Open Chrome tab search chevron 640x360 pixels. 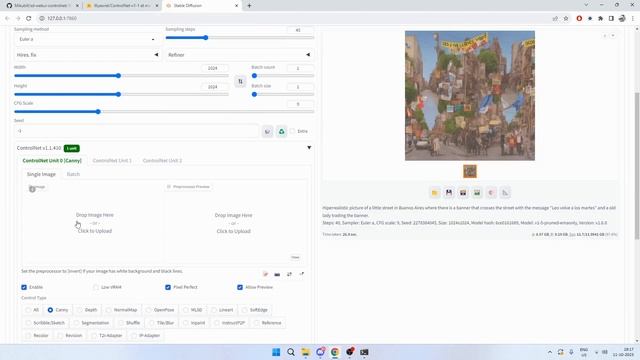click(586, 5)
